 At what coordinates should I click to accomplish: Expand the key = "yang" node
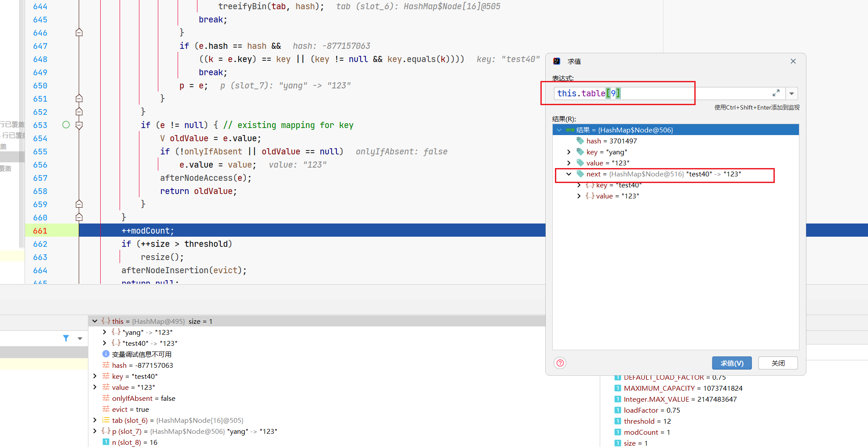(569, 152)
